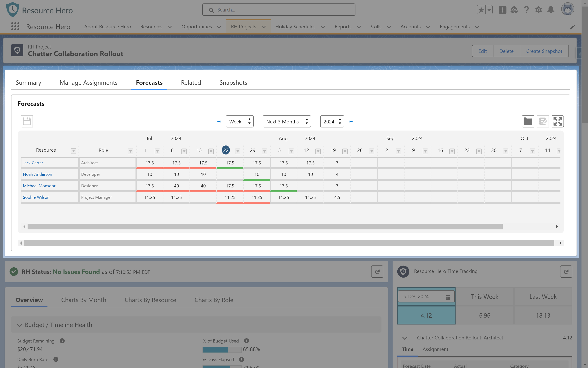Image resolution: width=588 pixels, height=368 pixels.
Task: Open global actions plus icon
Action: [502, 10]
